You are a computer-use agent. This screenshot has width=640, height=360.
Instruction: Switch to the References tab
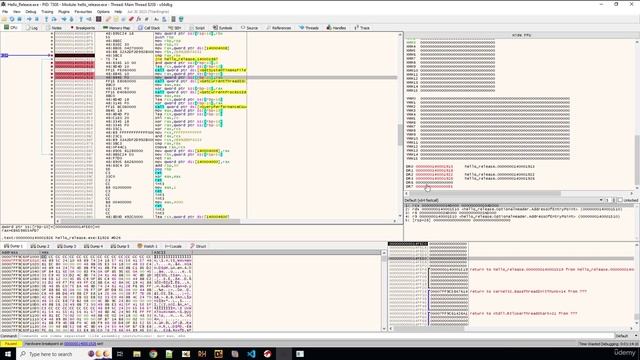(279, 28)
